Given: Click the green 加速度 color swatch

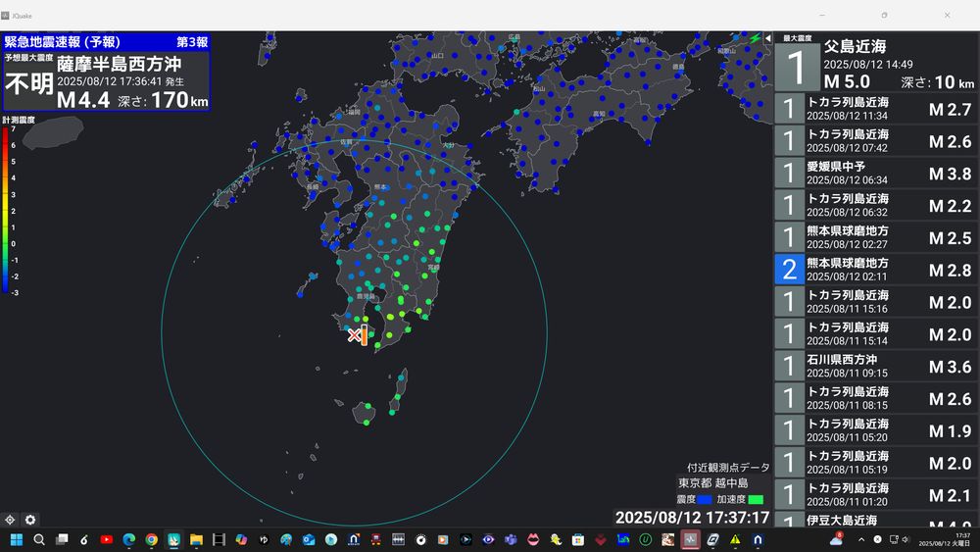Looking at the screenshot, I should tap(756, 499).
